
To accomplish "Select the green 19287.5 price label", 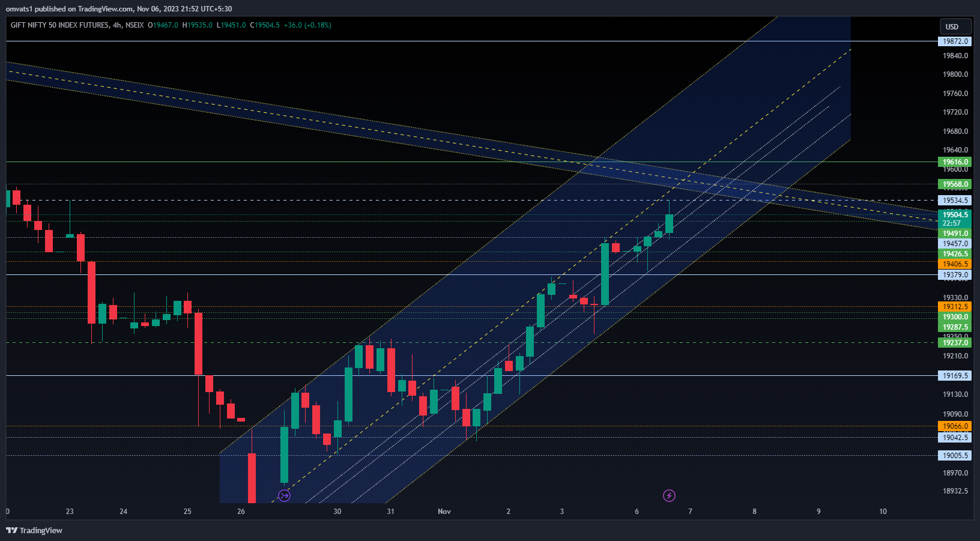I will click(955, 327).
